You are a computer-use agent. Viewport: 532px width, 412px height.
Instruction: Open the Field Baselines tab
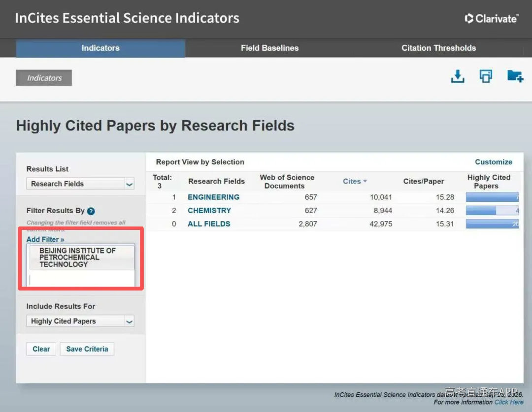270,48
